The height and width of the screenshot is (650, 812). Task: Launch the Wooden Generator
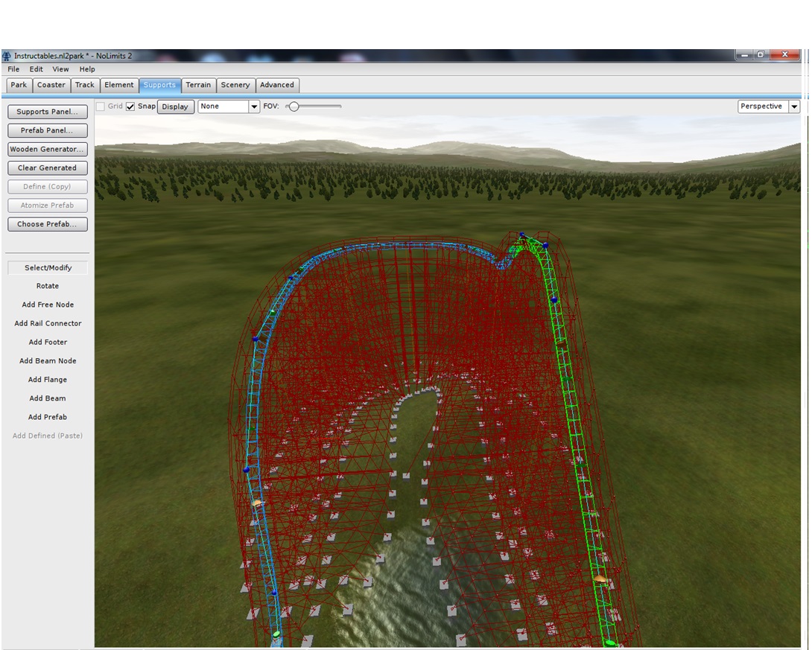click(x=47, y=149)
